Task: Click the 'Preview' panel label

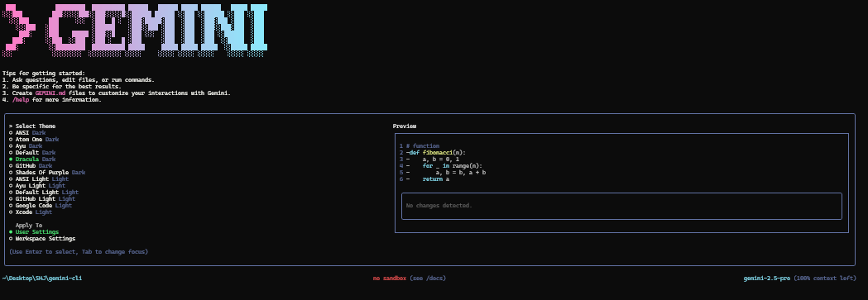Action: [405, 126]
